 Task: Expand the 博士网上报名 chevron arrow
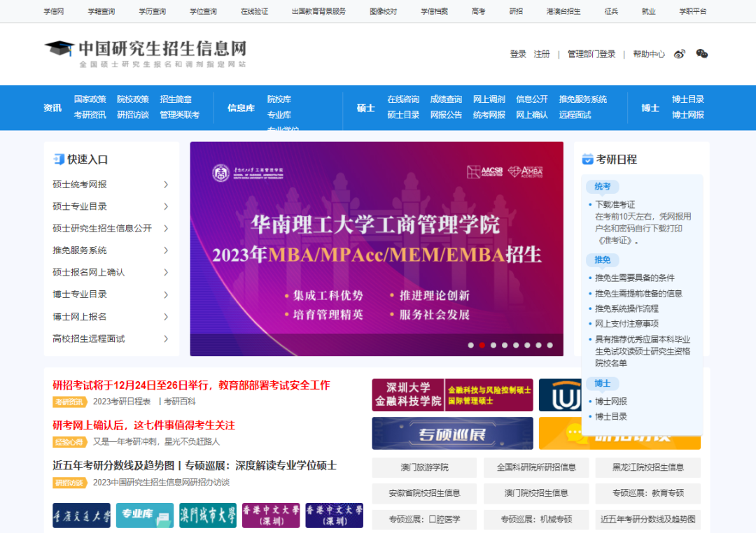[166, 317]
